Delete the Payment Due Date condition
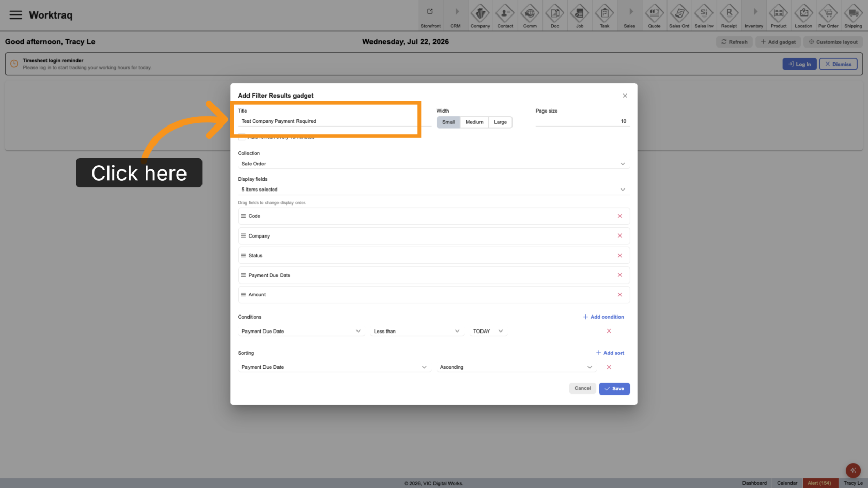The image size is (868, 488). coord(609,331)
